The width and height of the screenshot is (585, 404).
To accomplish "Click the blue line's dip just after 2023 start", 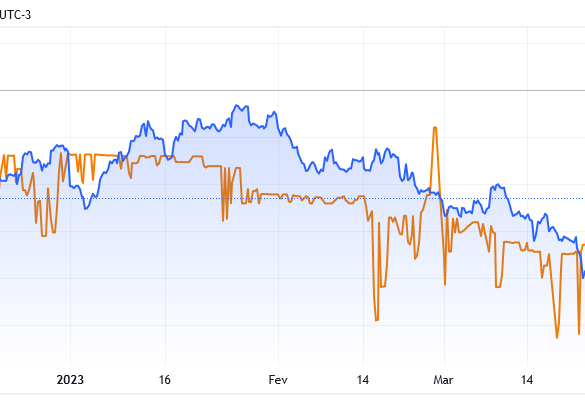I will point(85,208).
